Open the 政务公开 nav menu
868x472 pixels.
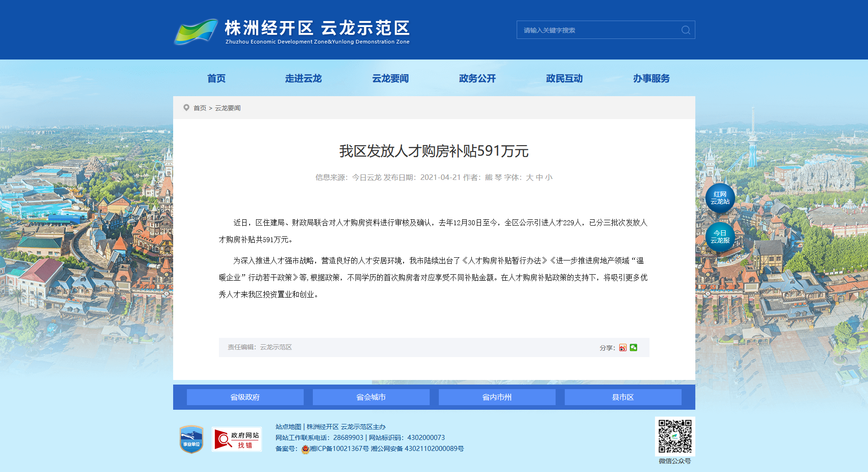pos(477,79)
